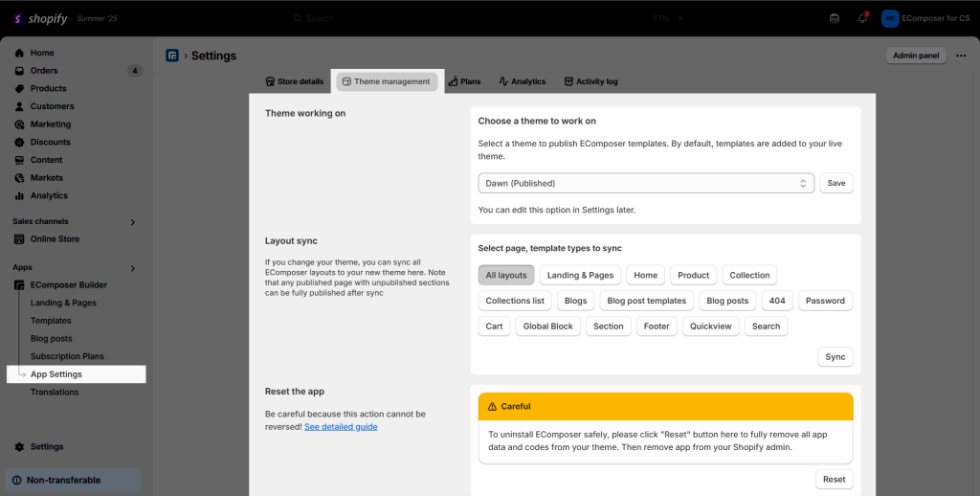Click the Products tag icon in sidebar
980x496 pixels.
pos(19,89)
